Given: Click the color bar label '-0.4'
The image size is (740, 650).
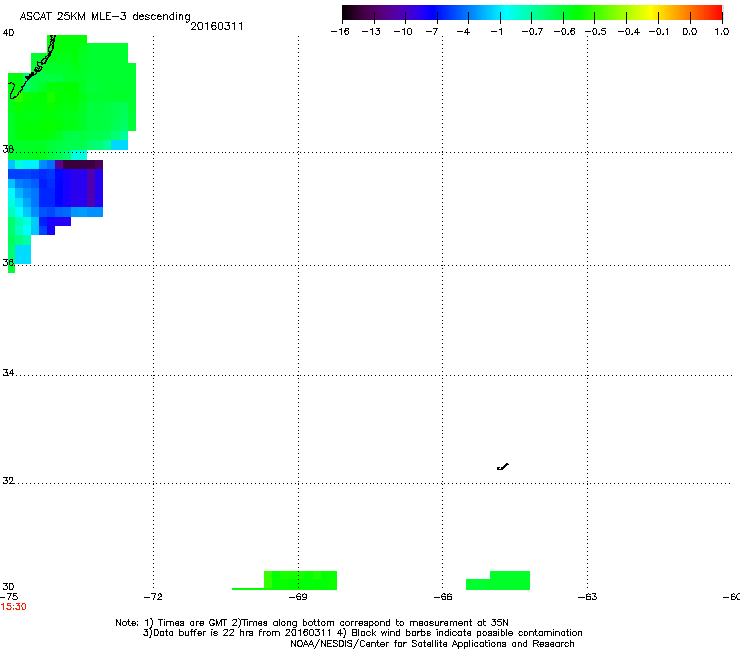Looking at the screenshot, I should click(x=629, y=32).
